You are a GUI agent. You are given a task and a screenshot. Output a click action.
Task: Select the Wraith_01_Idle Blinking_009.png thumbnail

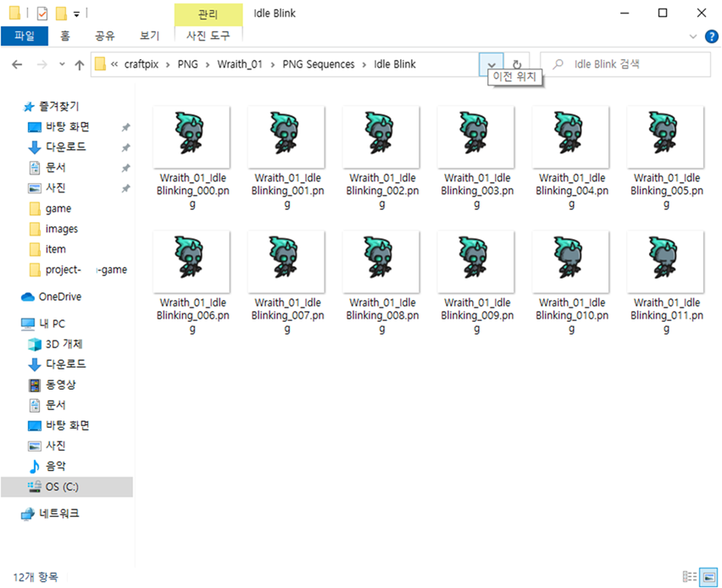[476, 262]
